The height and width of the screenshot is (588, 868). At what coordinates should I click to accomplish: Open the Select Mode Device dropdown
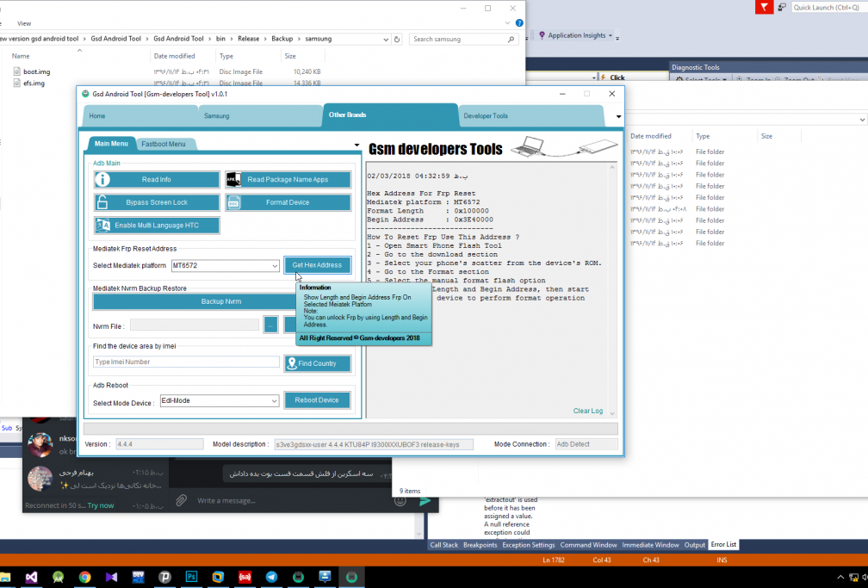click(x=274, y=401)
